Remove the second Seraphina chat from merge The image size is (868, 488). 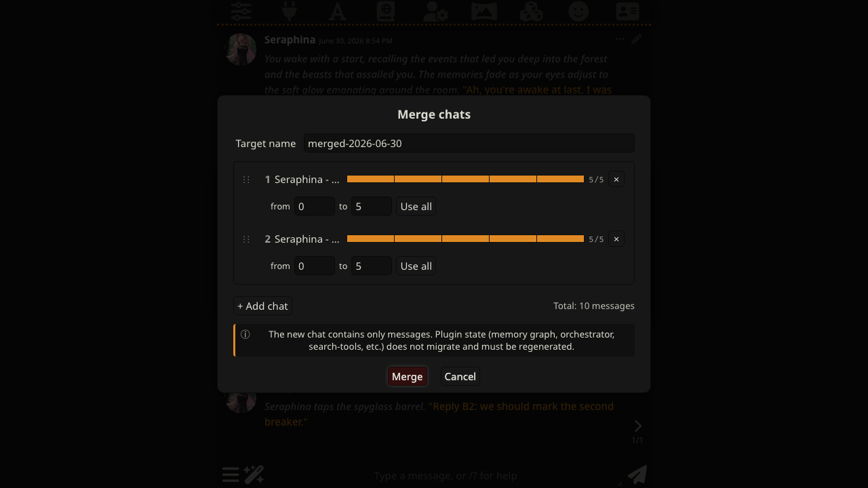point(616,239)
